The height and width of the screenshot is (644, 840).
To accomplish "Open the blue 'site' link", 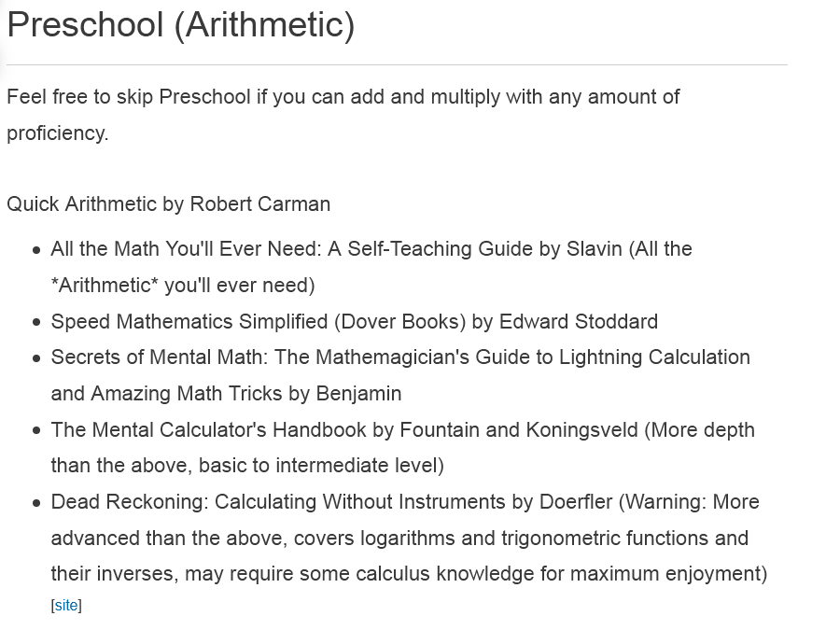I will 66,606.
